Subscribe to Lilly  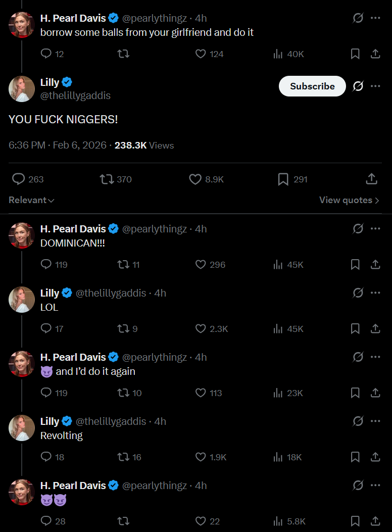click(x=312, y=86)
